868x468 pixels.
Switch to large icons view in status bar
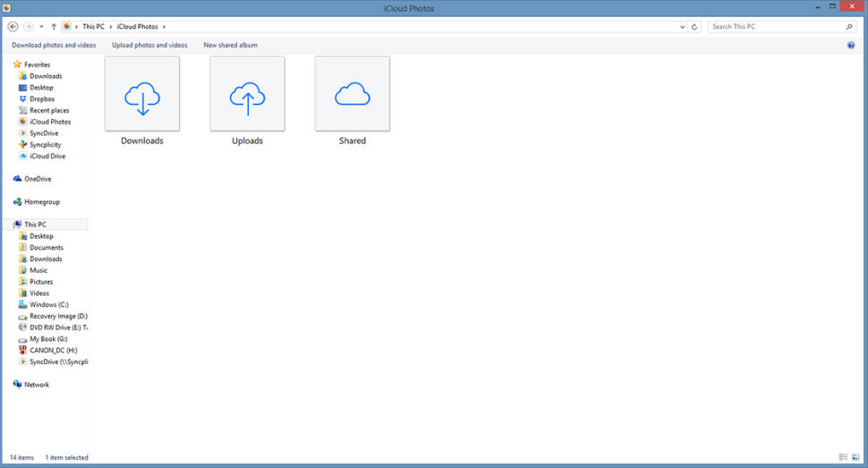coord(855,458)
